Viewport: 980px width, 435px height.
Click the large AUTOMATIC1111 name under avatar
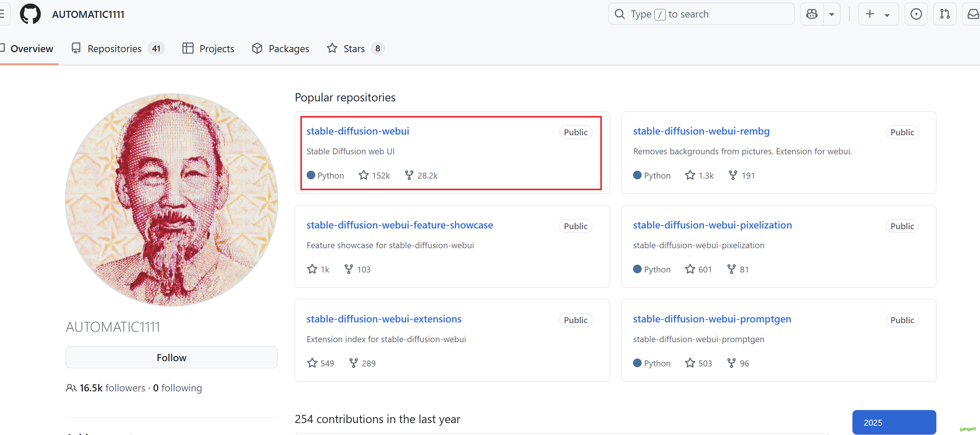tap(113, 327)
